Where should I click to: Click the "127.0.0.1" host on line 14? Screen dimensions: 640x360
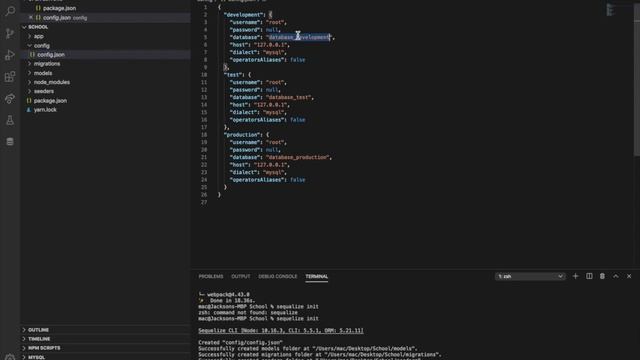[x=271, y=105]
